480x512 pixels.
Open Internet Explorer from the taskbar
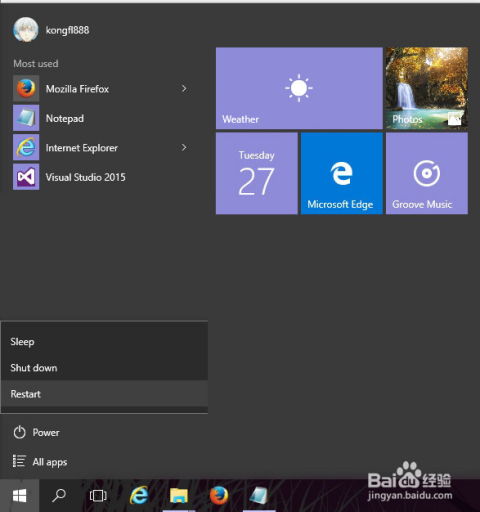click(x=139, y=496)
